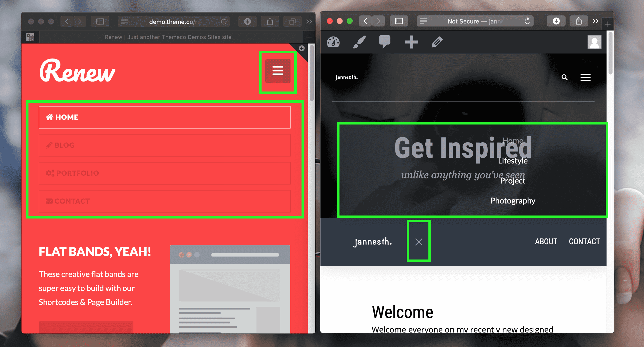Click the small jannesth. header logo
This screenshot has width=644, height=347.
click(346, 77)
